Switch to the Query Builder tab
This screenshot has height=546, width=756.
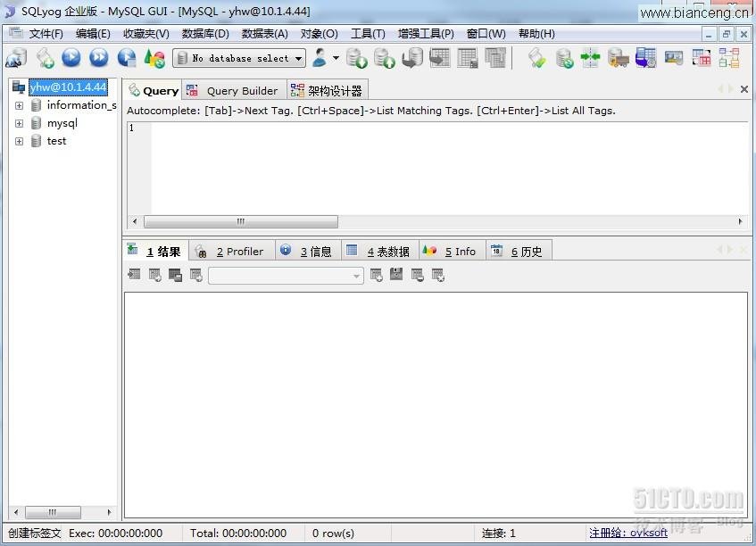click(234, 91)
